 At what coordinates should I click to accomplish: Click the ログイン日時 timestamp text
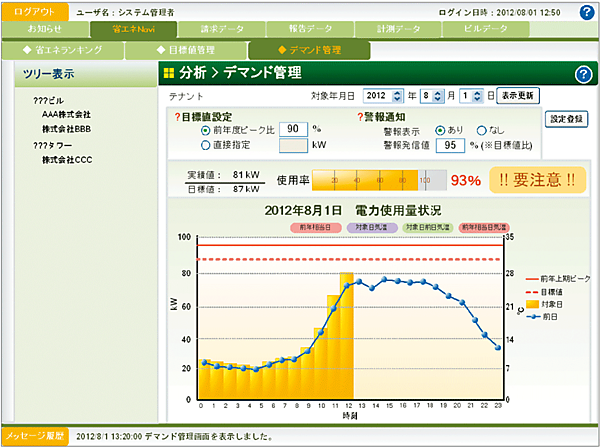tap(499, 12)
